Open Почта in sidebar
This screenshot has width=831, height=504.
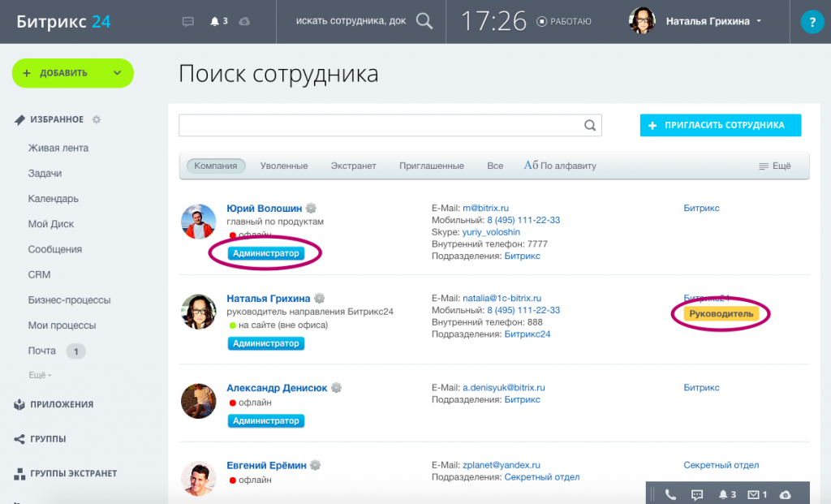pos(42,351)
